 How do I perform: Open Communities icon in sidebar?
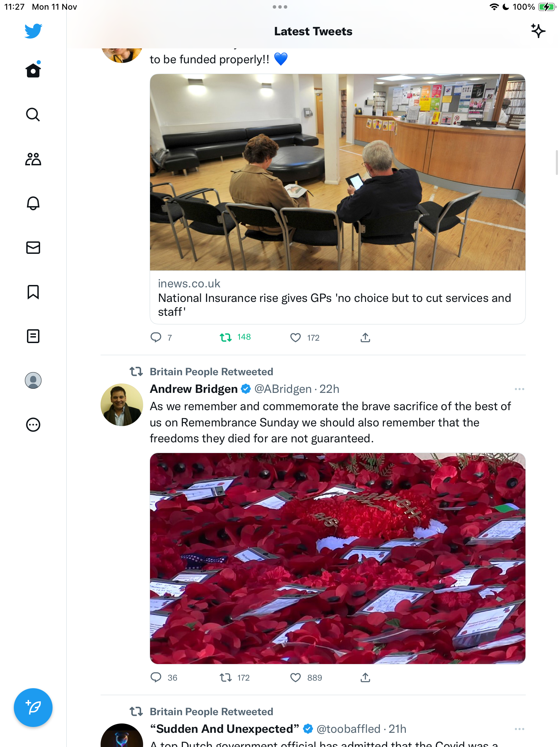(33, 159)
